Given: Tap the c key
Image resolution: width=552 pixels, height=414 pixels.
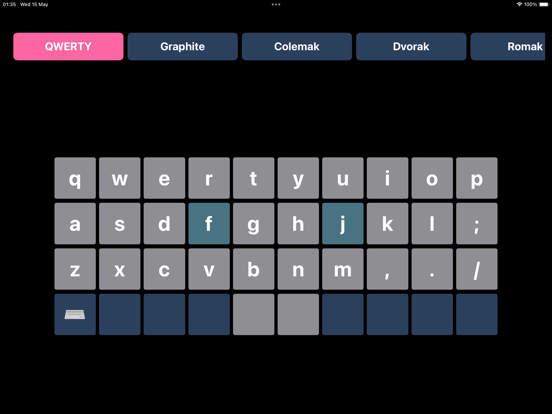Looking at the screenshot, I should [x=164, y=269].
